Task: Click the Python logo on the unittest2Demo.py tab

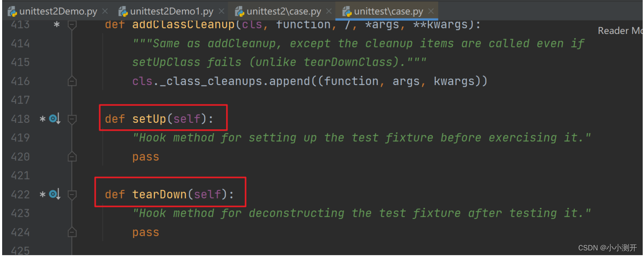Action: 11,11
